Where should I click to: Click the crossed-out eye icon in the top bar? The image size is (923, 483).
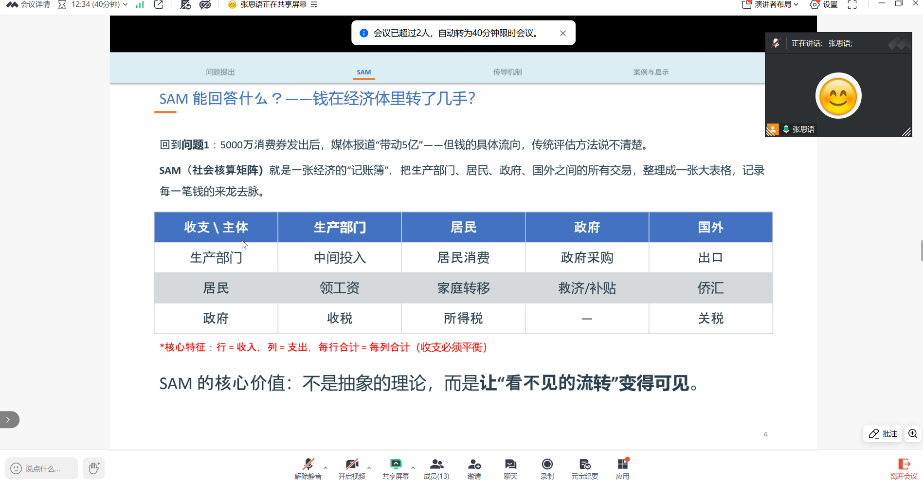click(205, 5)
